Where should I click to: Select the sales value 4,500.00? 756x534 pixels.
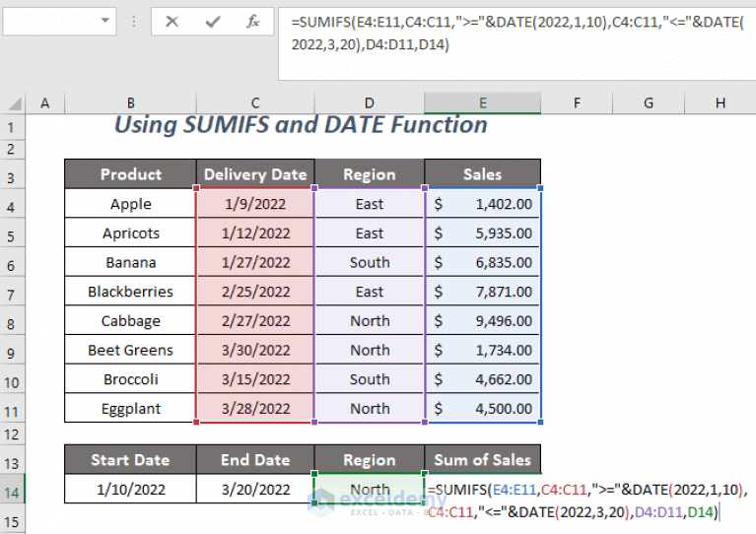[483, 409]
